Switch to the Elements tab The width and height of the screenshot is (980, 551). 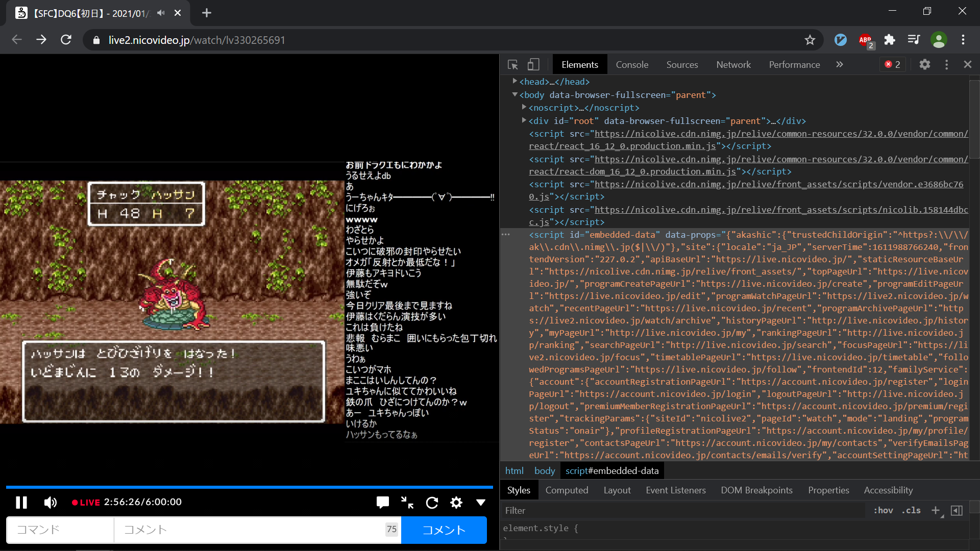[580, 65]
